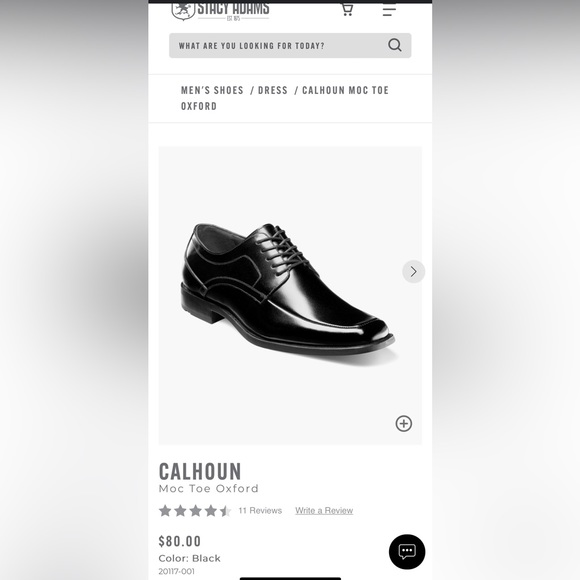Tap the Calhoun shoe product image
The width and height of the screenshot is (580, 580).
tap(290, 296)
